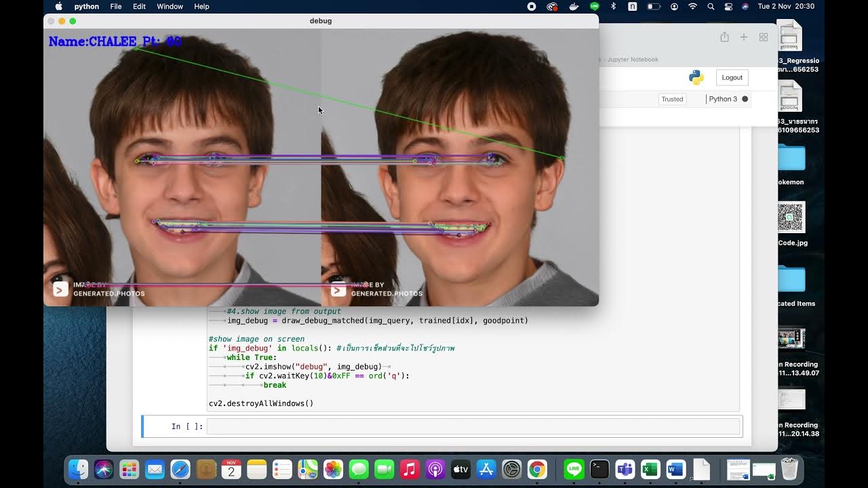The height and width of the screenshot is (488, 868).
Task: Open the Wi-Fi menu bar icon
Action: [692, 6]
